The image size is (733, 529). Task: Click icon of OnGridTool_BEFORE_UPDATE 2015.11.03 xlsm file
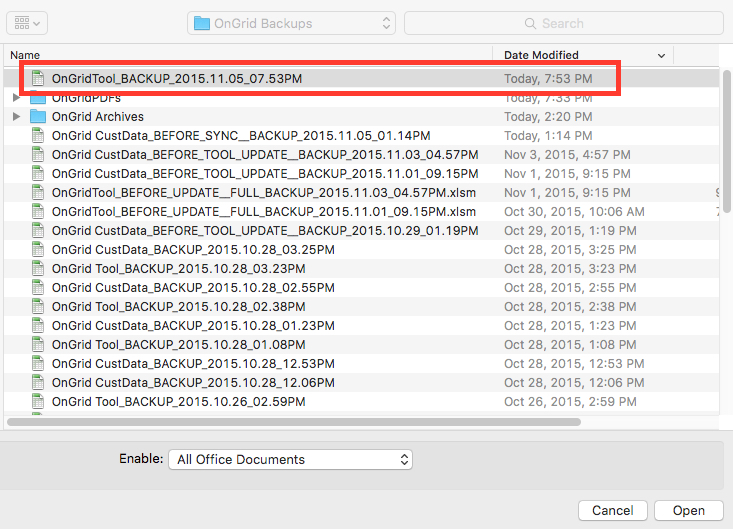click(38, 192)
